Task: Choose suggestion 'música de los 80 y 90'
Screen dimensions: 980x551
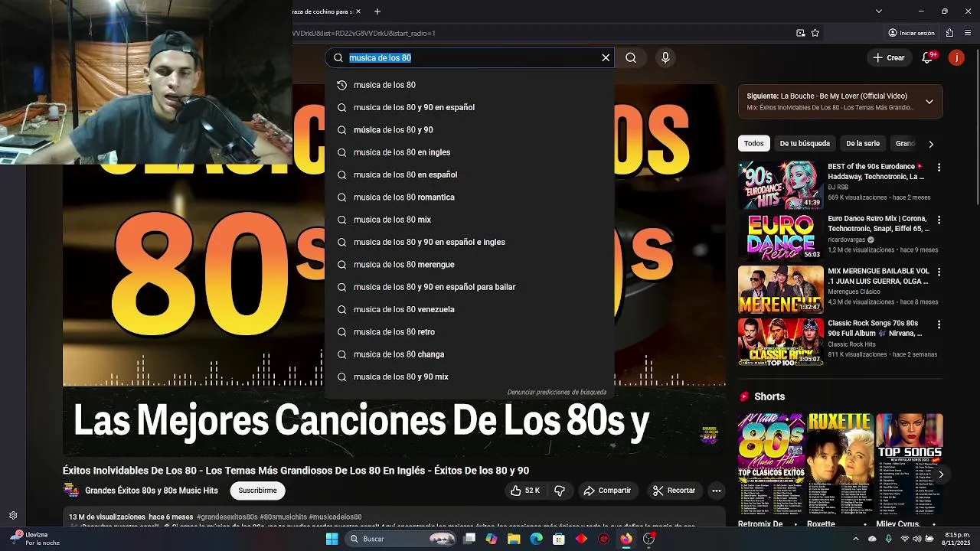Action: pos(469,130)
